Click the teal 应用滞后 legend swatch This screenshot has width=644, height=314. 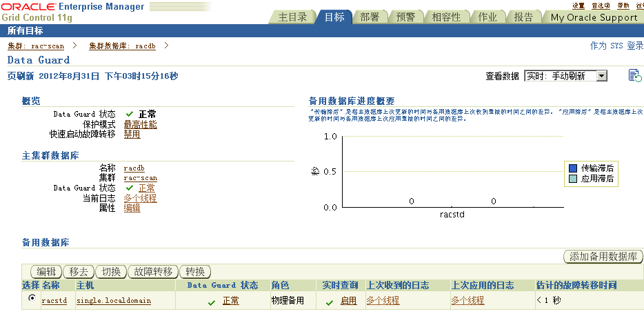coord(573,179)
